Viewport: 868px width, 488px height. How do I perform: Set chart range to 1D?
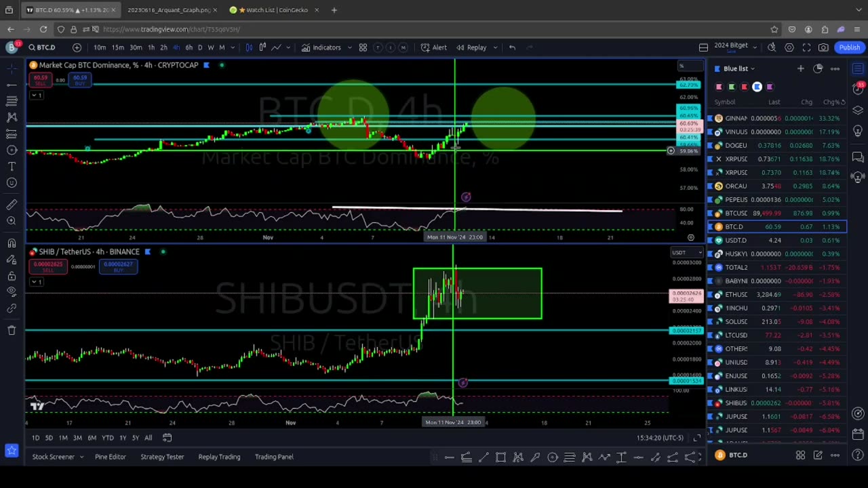tap(35, 438)
